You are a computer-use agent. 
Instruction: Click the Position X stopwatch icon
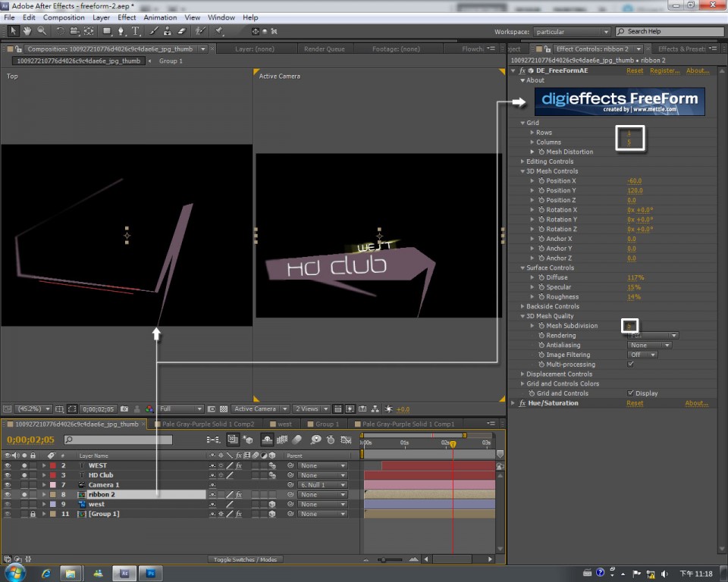coord(541,181)
